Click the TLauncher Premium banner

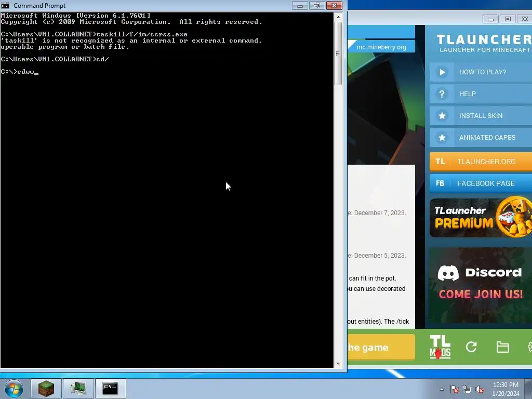481,217
